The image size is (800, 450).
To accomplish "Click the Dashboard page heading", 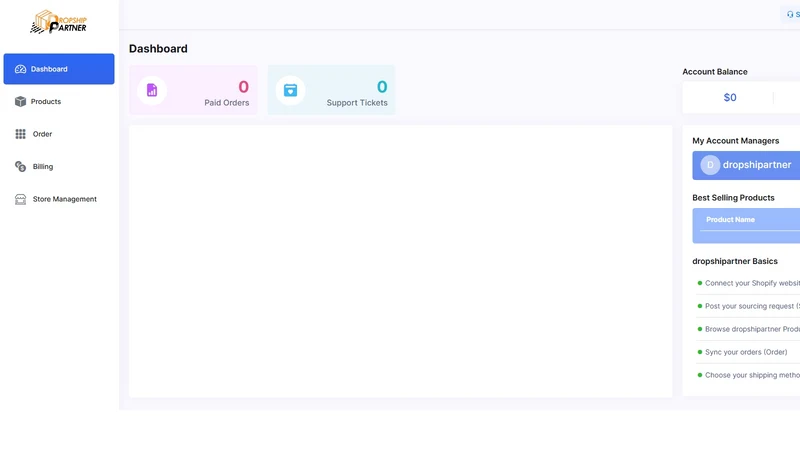I will (158, 48).
